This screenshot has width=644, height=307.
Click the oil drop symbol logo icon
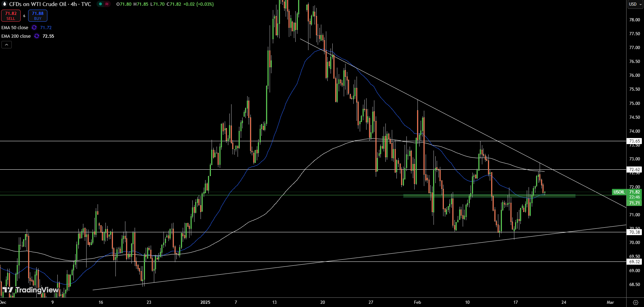5,4
